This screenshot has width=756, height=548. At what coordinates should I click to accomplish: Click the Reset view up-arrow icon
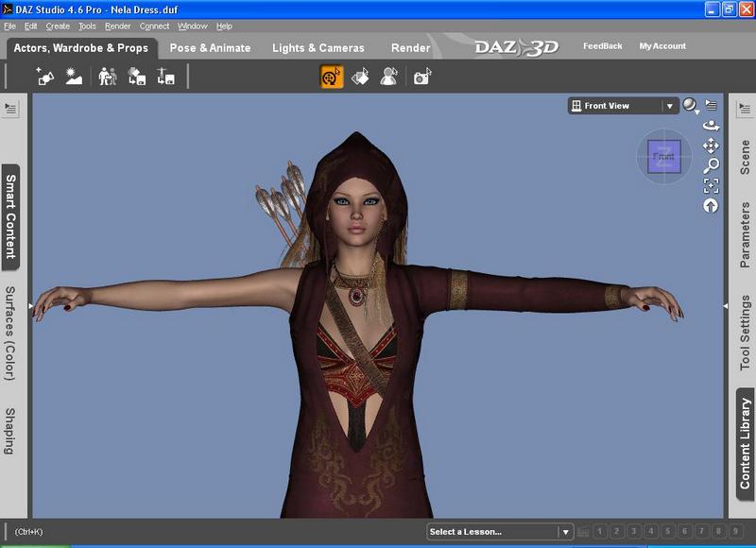click(711, 206)
